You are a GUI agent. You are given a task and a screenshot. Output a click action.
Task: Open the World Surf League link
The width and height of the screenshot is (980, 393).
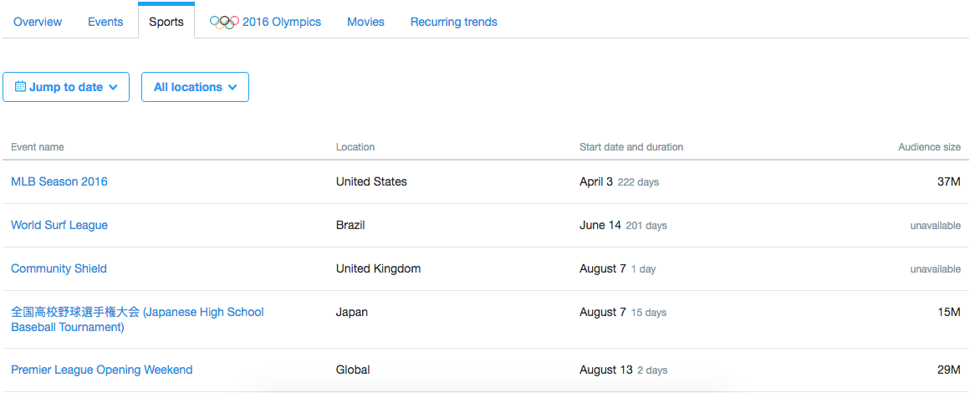(x=59, y=225)
